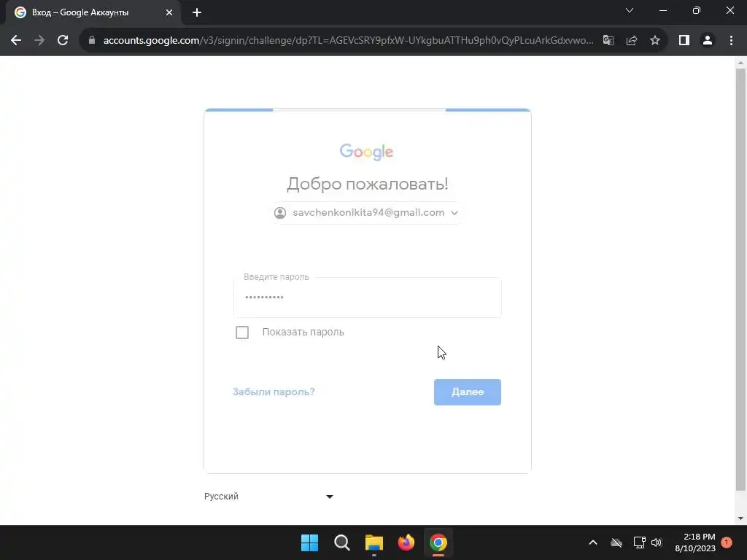Open the Русский language dropdown

(x=268, y=496)
